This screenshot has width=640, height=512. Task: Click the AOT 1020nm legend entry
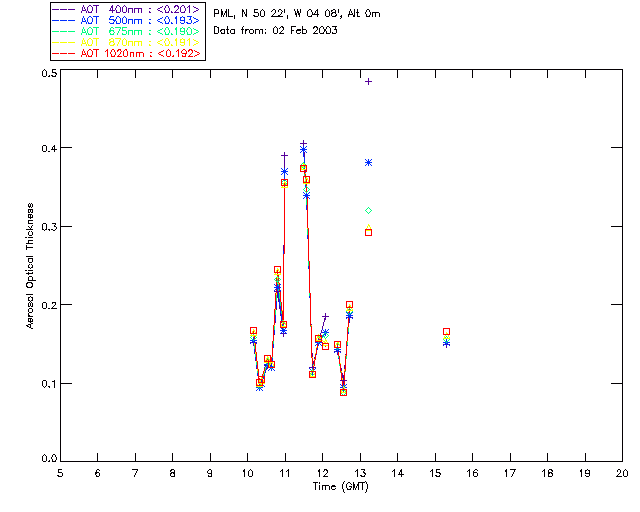tap(126, 53)
